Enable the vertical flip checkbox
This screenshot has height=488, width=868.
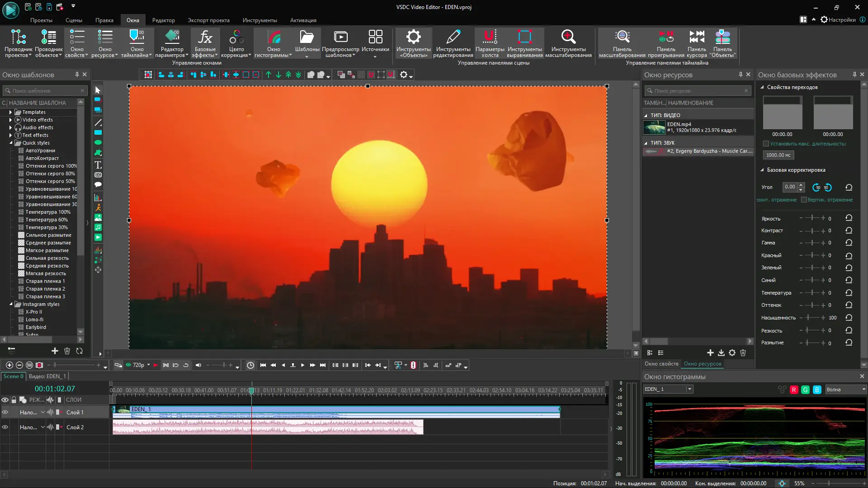804,200
